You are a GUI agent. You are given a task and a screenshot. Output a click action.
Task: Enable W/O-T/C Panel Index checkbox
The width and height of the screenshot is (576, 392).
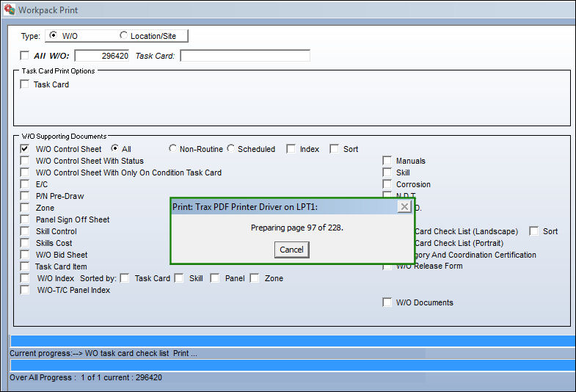[x=24, y=290]
